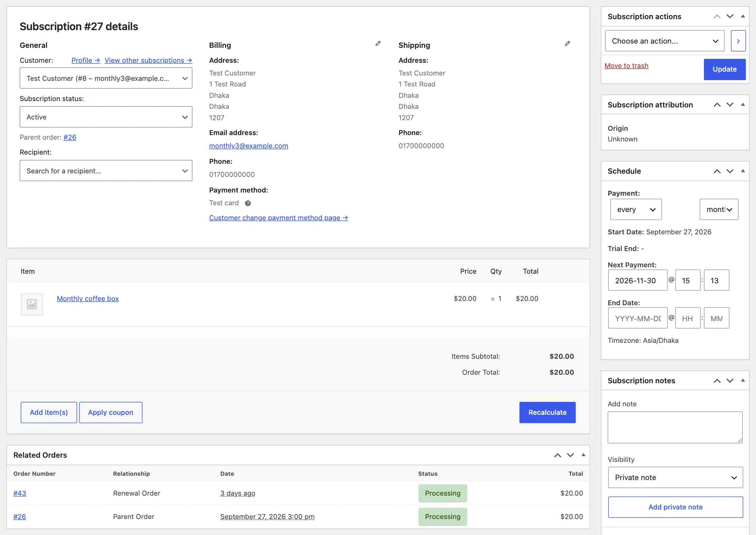Click the Recalculate button
756x535 pixels.
pos(547,412)
